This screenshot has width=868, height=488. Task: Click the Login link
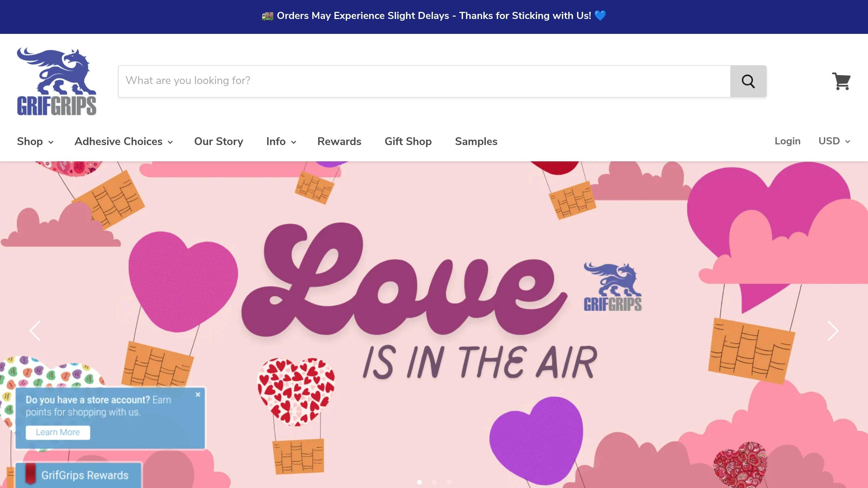(788, 141)
